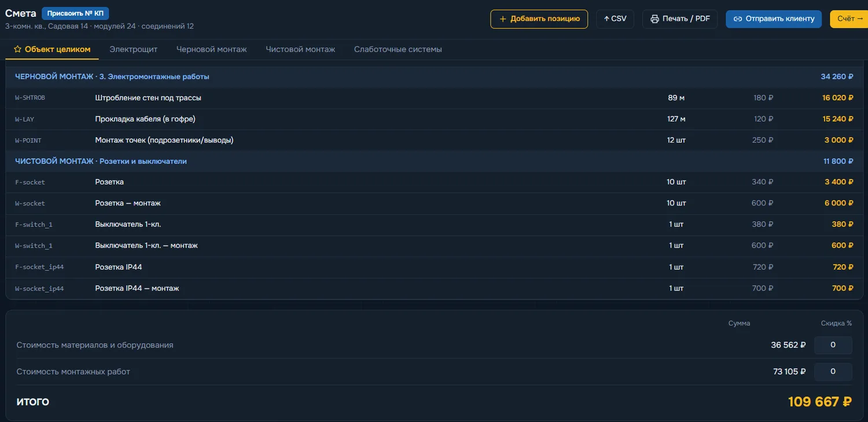868x422 pixels.
Task: Click subtitle with Садовая 14 address
Action: coord(100,26)
